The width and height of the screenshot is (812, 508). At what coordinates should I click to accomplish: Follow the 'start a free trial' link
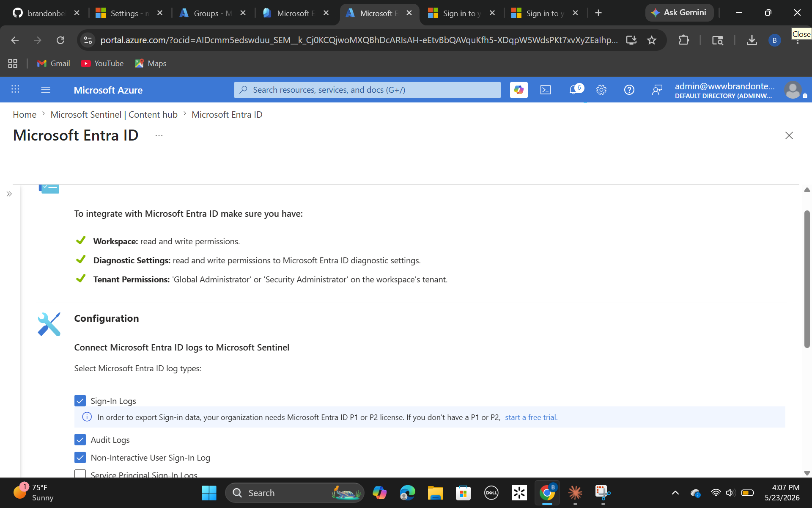pyautogui.click(x=531, y=417)
